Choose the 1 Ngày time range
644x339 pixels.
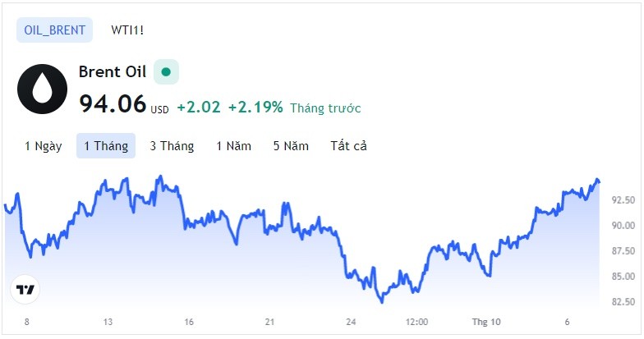pyautogui.click(x=43, y=146)
